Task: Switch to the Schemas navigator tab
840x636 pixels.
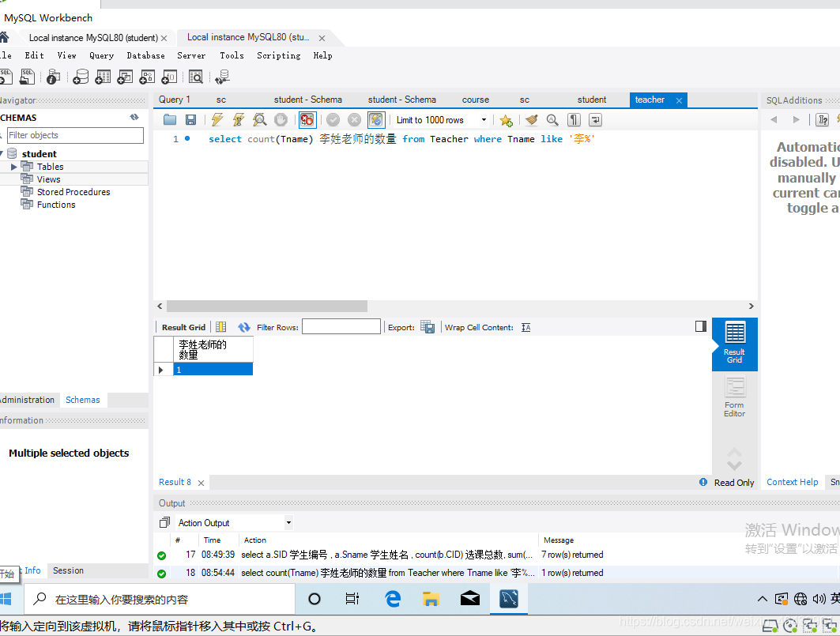Action: coord(82,400)
